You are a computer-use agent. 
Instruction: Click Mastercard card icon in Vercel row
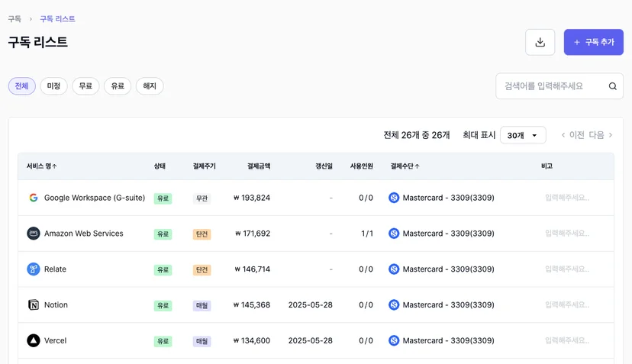point(394,340)
